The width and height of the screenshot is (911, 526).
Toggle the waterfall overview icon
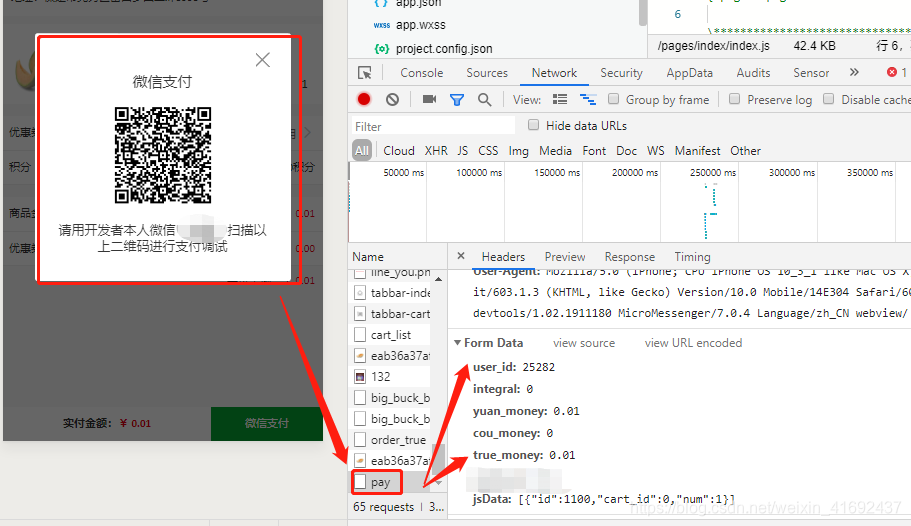(x=588, y=99)
